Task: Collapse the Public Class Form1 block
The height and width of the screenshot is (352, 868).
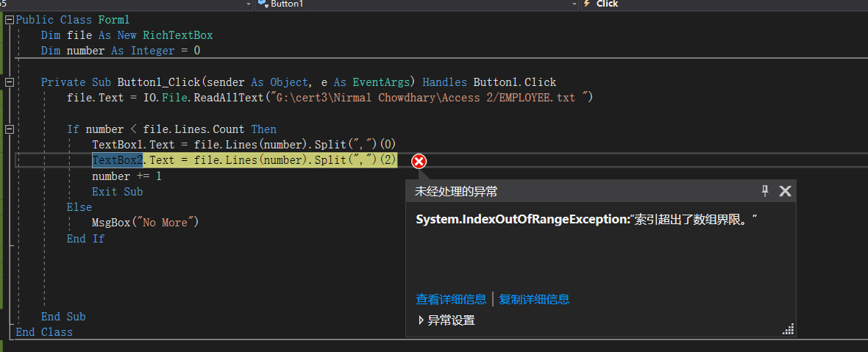Action: pos(9,20)
